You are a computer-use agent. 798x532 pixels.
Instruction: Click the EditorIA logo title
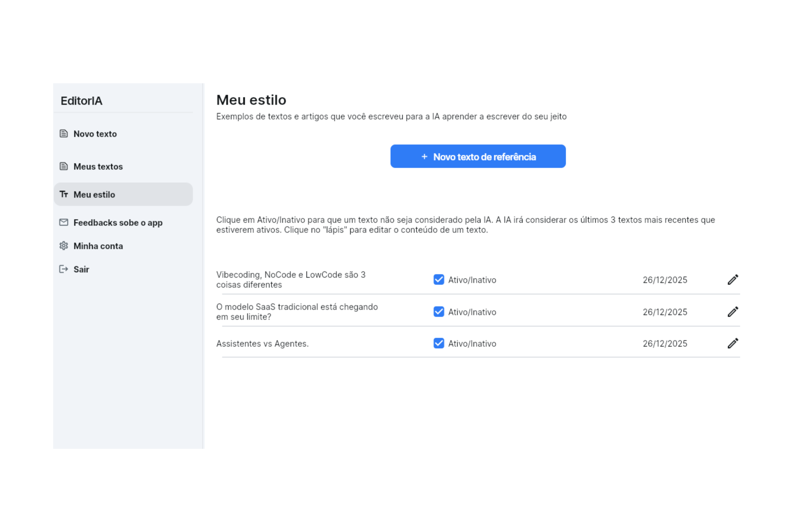coord(81,101)
